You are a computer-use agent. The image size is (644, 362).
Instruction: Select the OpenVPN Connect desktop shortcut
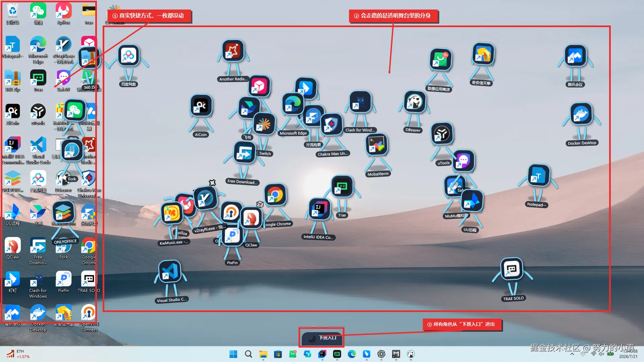click(x=89, y=318)
